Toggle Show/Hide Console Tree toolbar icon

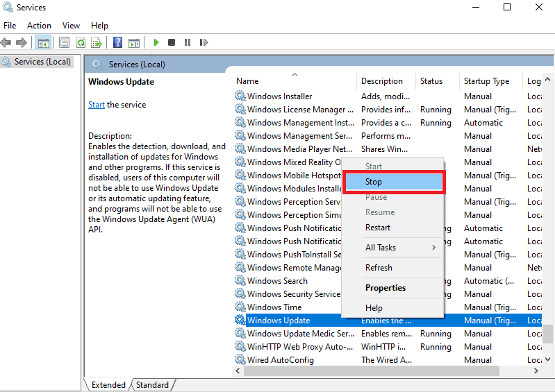pos(44,43)
